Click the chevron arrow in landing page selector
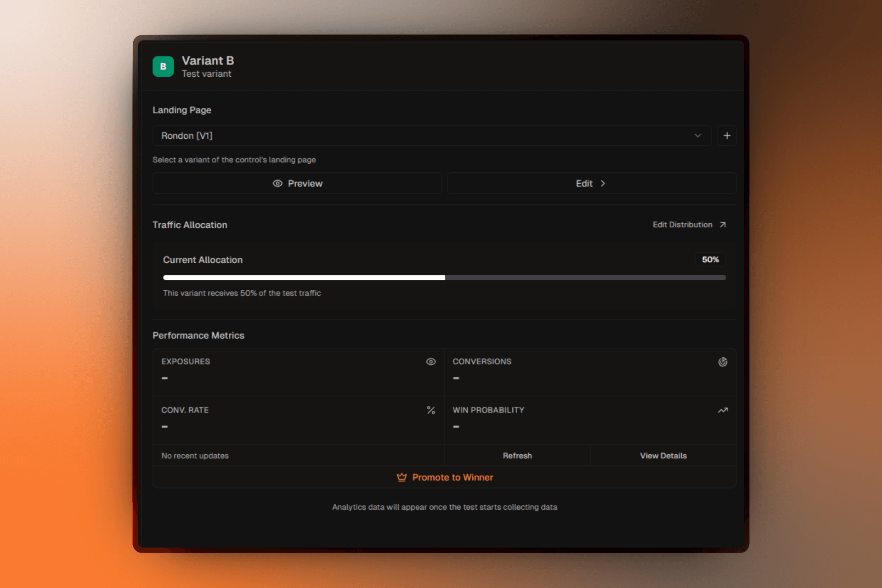The image size is (882, 588). (x=698, y=136)
